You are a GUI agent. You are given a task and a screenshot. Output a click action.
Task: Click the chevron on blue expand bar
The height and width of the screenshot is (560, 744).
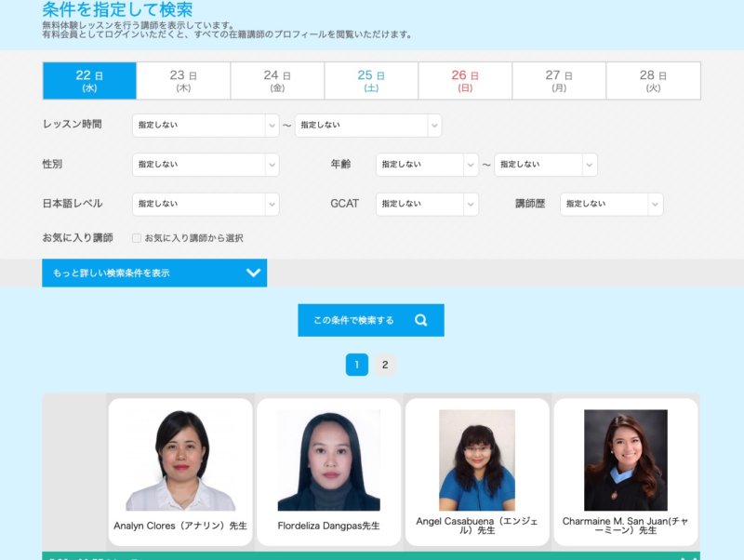(252, 273)
